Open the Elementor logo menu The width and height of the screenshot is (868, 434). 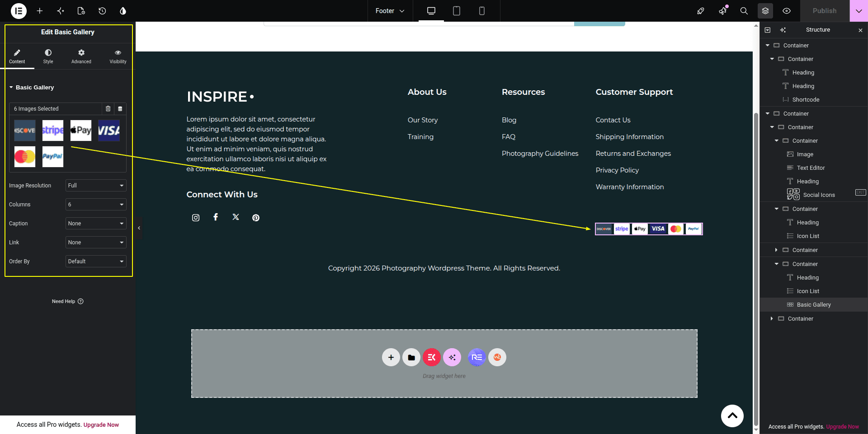tap(19, 11)
